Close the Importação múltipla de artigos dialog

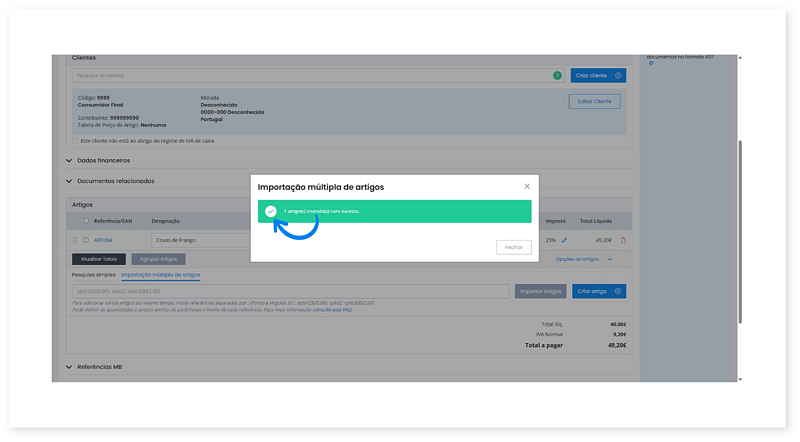527,186
